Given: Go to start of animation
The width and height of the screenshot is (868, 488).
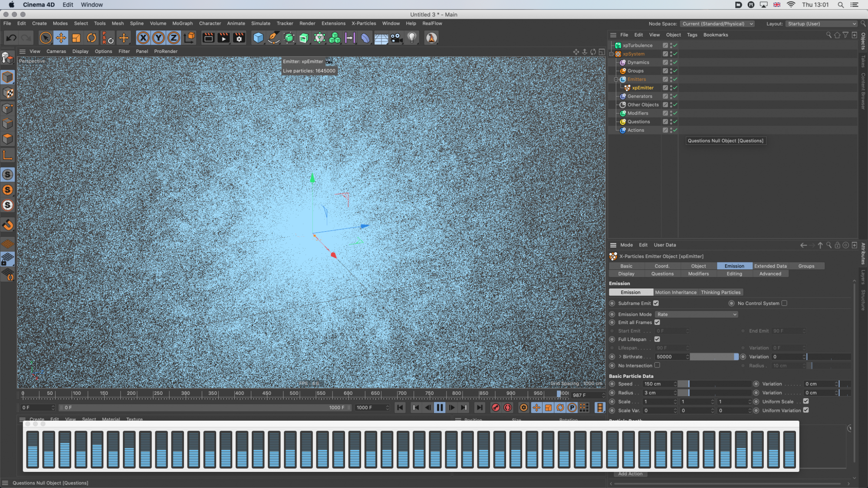Looking at the screenshot, I should pos(400,408).
